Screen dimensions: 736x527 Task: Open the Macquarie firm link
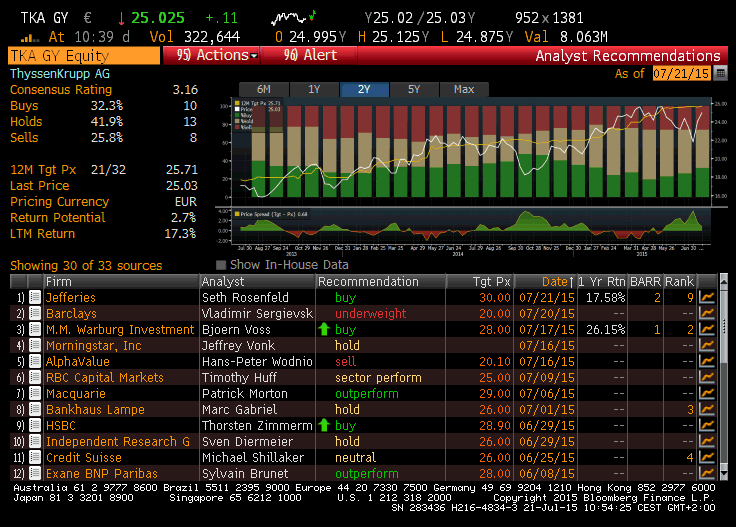click(x=76, y=393)
